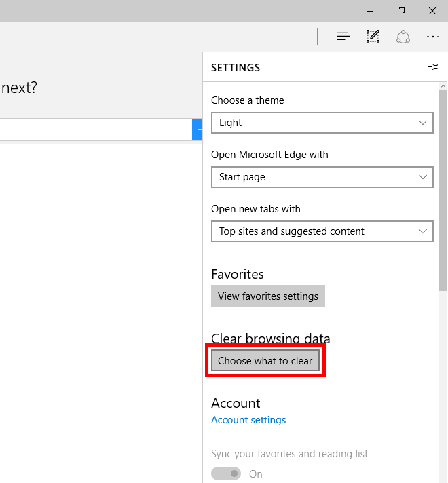448x483 pixels.
Task: Open the Open new tabs with dropdown
Action: pyautogui.click(x=322, y=231)
